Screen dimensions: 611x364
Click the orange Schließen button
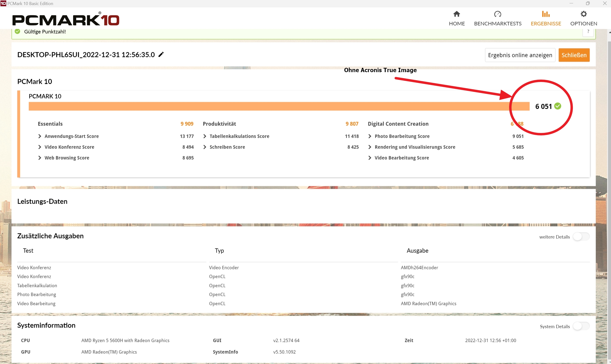574,55
